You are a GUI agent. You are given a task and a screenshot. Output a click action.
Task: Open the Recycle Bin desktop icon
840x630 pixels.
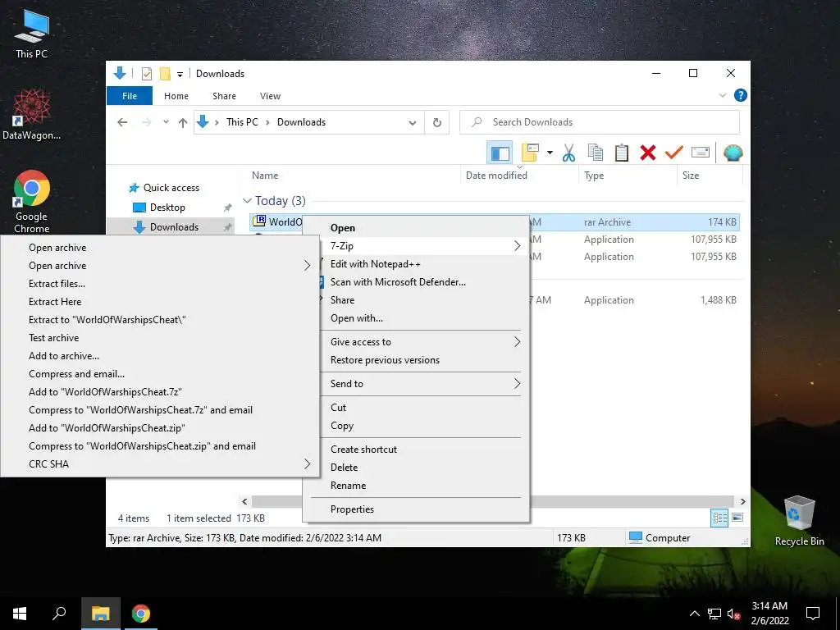(799, 521)
